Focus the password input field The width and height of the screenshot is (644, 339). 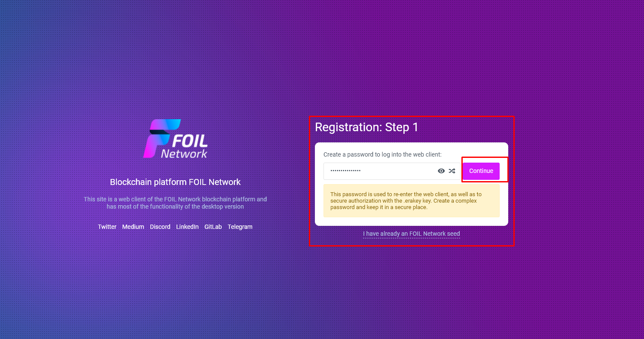coord(380,171)
